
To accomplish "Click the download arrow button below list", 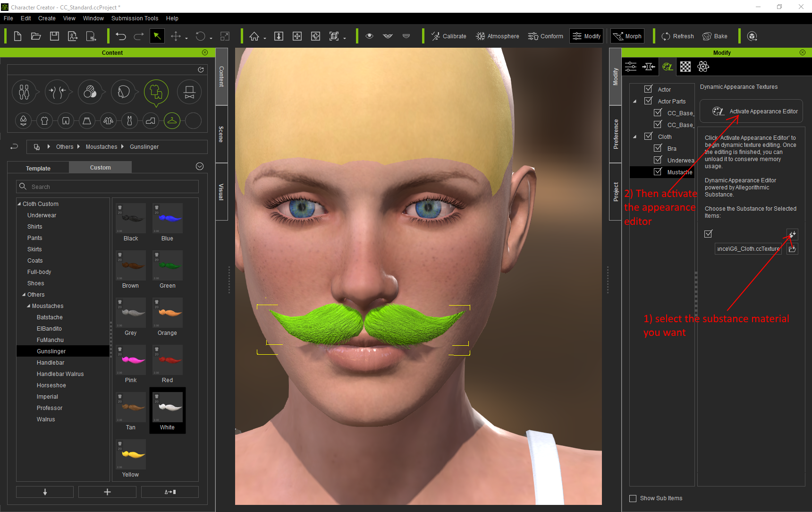I will point(45,492).
